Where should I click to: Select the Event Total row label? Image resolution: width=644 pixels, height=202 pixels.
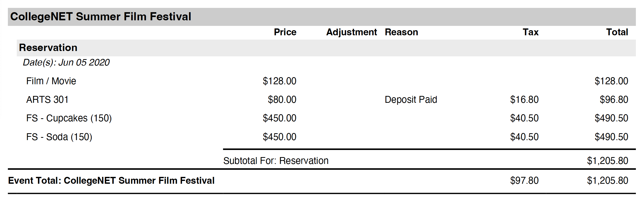pyautogui.click(x=111, y=181)
